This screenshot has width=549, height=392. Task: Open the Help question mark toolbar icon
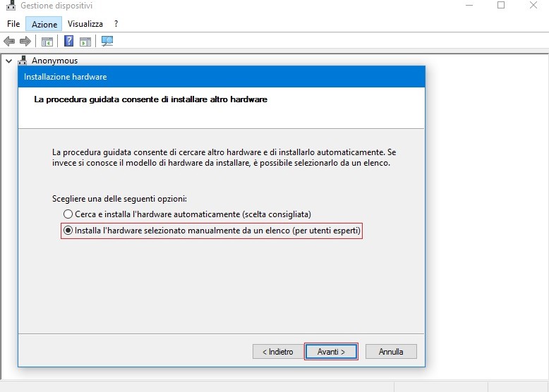[68, 42]
